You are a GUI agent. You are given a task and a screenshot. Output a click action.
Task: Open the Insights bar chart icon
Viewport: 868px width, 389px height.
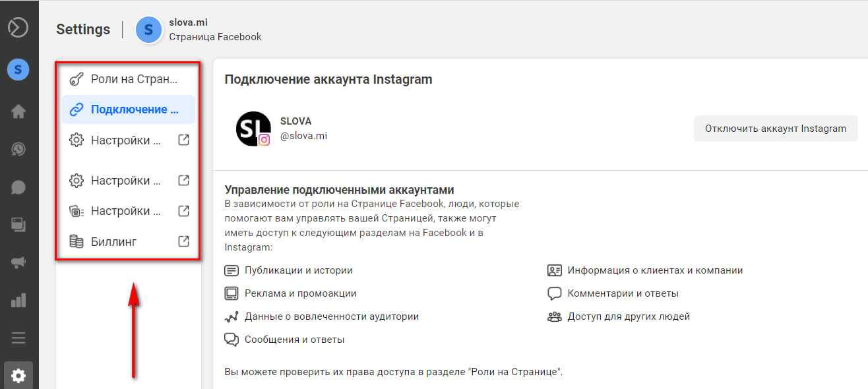tap(18, 301)
